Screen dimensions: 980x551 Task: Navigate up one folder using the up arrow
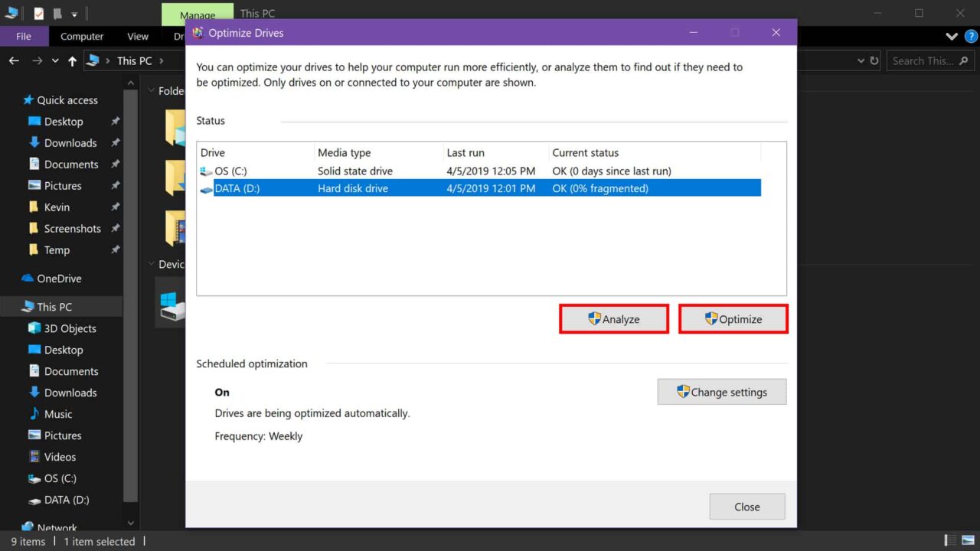(x=72, y=60)
